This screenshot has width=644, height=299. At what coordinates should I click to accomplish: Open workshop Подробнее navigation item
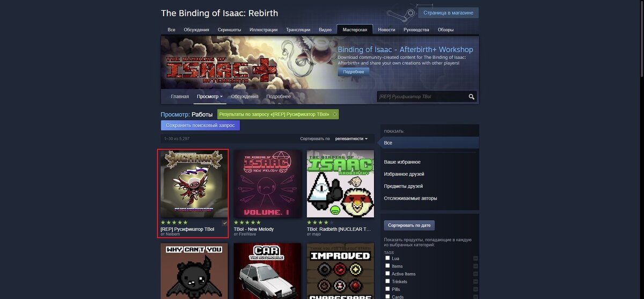279,97
